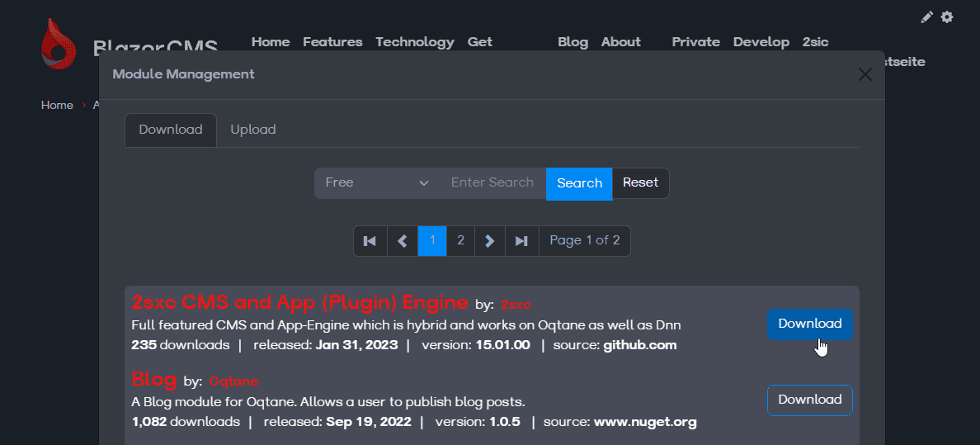Open the Oqtane author link
This screenshot has height=445, width=980.
pos(233,381)
